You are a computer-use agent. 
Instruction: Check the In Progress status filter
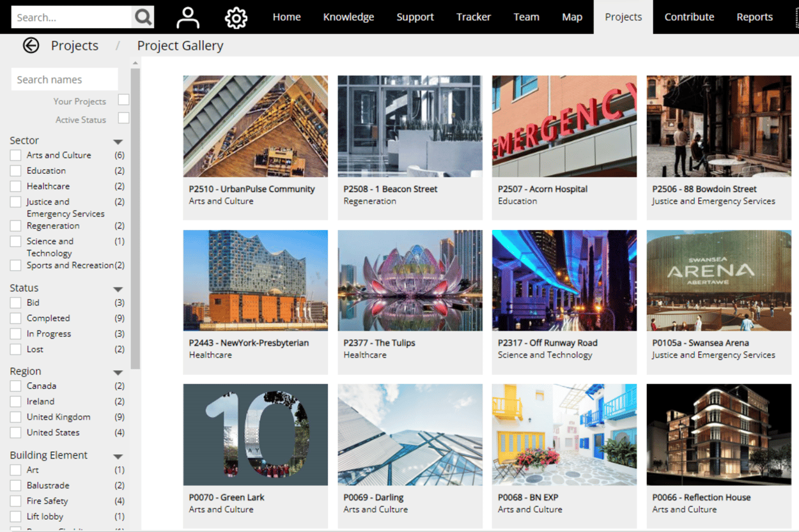[x=16, y=334]
